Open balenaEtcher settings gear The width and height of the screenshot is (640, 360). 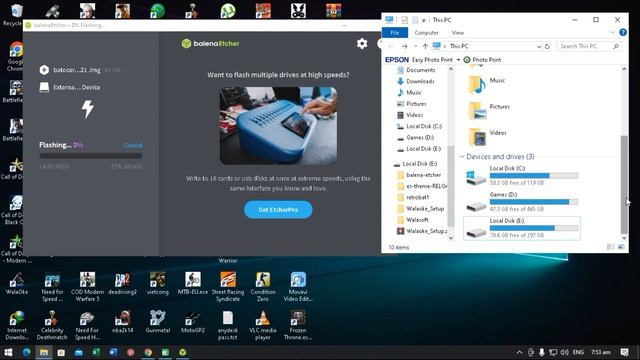(362, 44)
